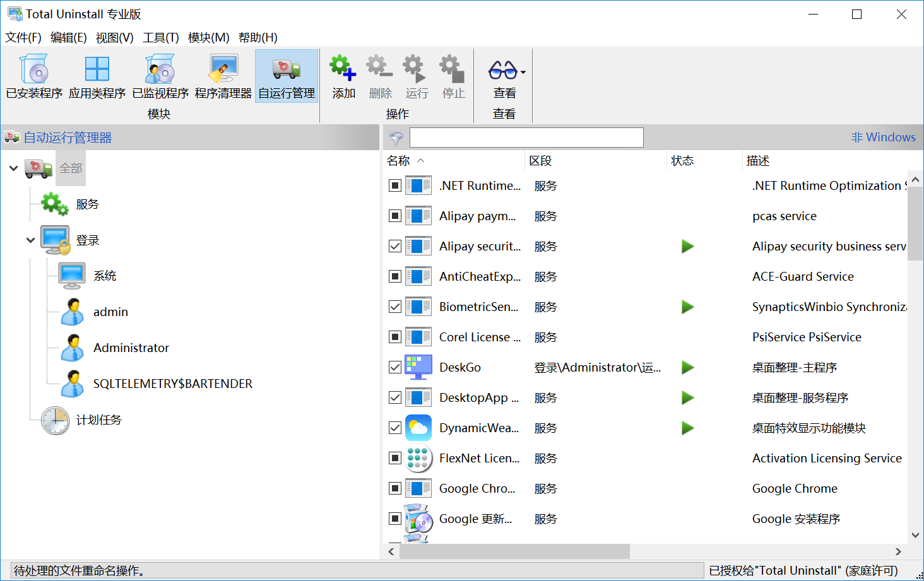The height and width of the screenshot is (581, 924).
Task: Select the 系统 tree node
Action: pos(72,276)
